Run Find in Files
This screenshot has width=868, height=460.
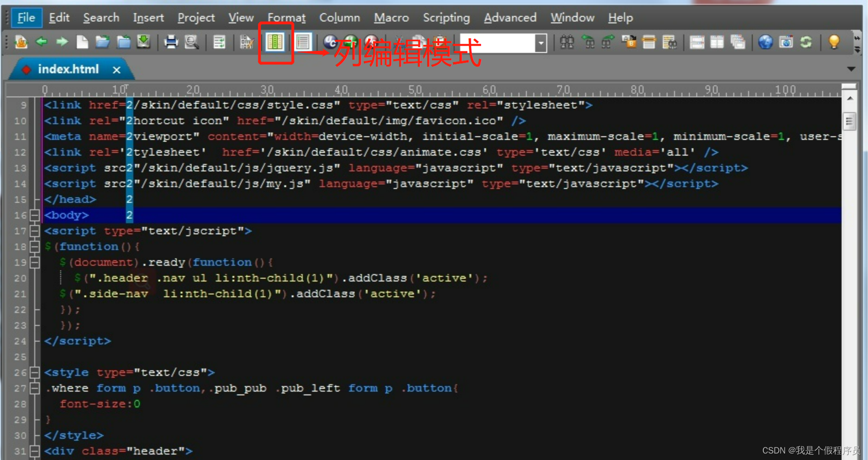click(x=669, y=42)
